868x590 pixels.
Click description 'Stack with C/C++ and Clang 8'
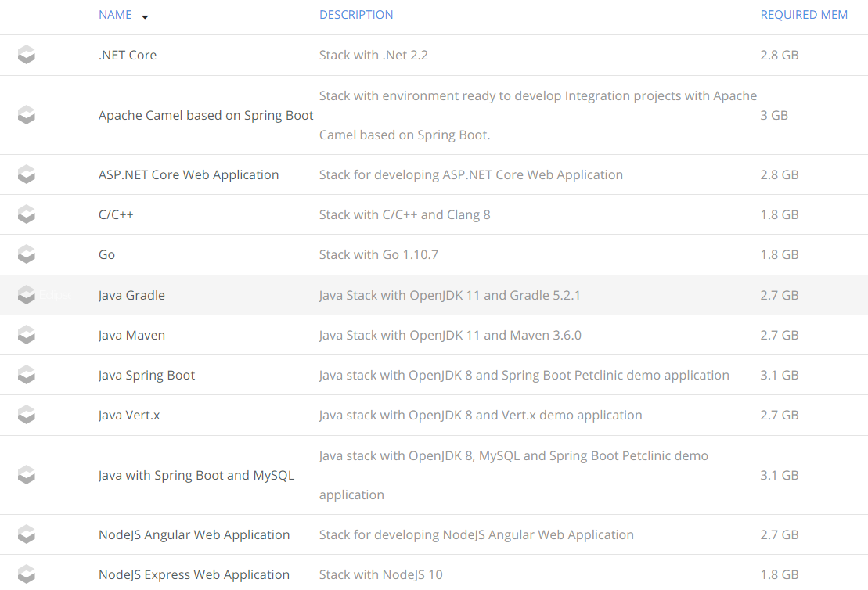(405, 214)
